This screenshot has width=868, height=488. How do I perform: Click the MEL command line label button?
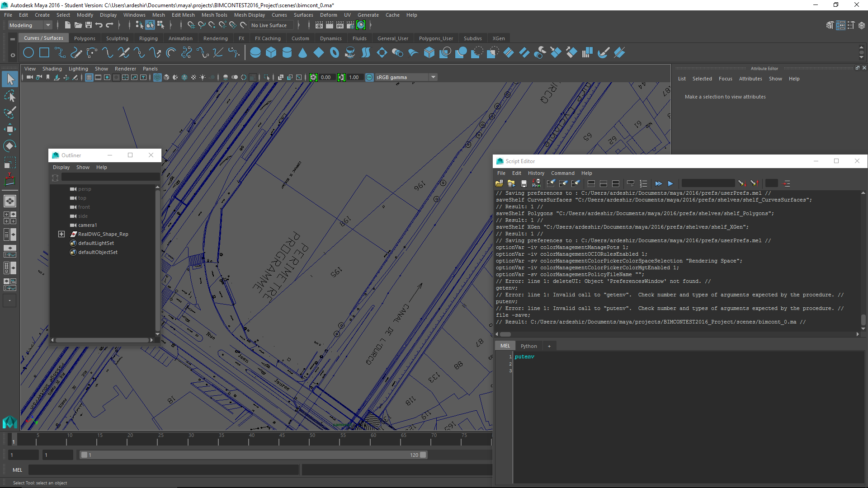[x=17, y=470]
